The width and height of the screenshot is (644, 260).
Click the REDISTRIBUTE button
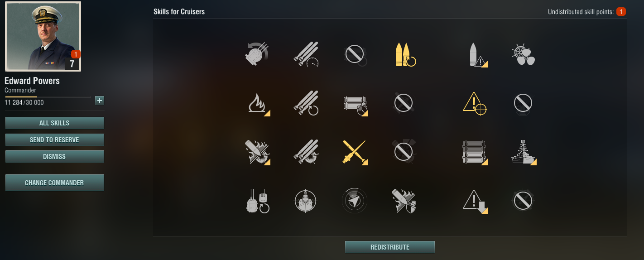tap(389, 247)
